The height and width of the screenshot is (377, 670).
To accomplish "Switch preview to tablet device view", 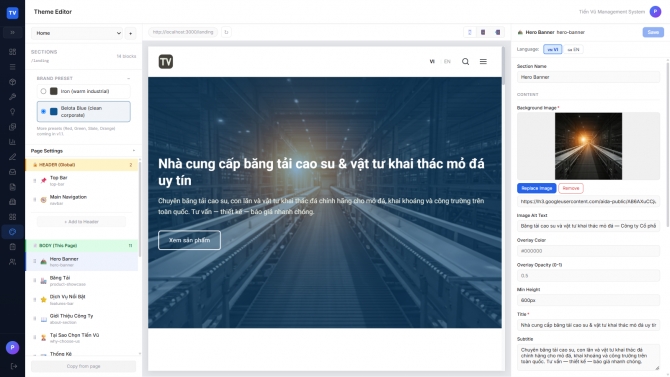I will coord(483,32).
